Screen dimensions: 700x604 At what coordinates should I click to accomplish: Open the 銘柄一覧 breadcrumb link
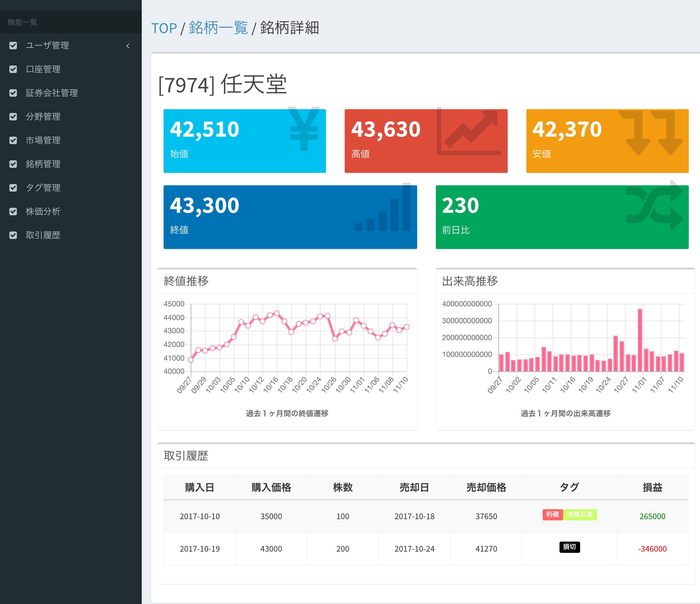pos(218,28)
